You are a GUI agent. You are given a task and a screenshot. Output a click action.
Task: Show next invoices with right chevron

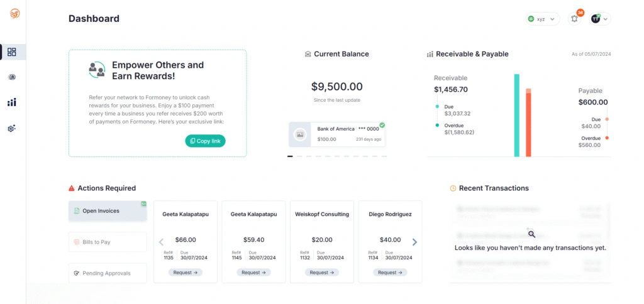[x=414, y=242]
